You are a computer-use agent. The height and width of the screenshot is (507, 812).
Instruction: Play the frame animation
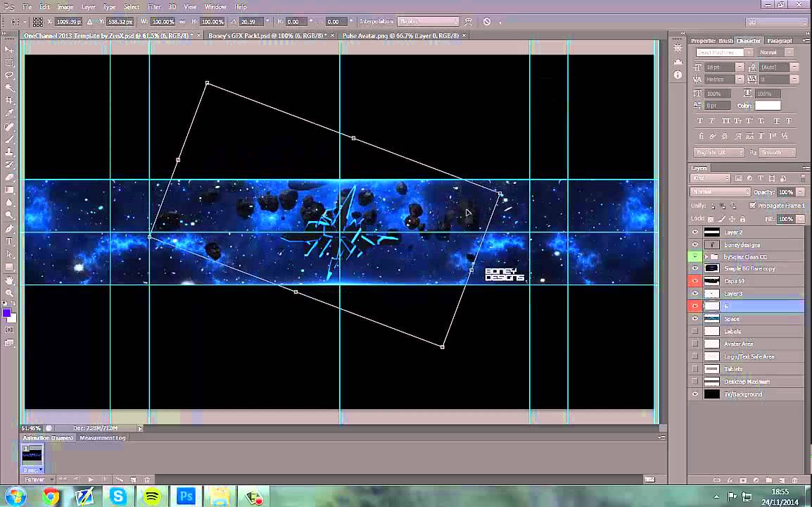click(91, 480)
